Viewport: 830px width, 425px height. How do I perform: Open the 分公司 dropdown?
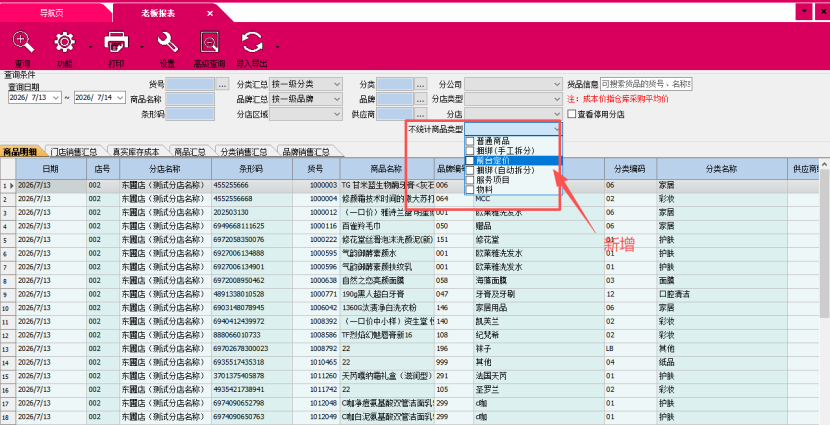pos(556,84)
